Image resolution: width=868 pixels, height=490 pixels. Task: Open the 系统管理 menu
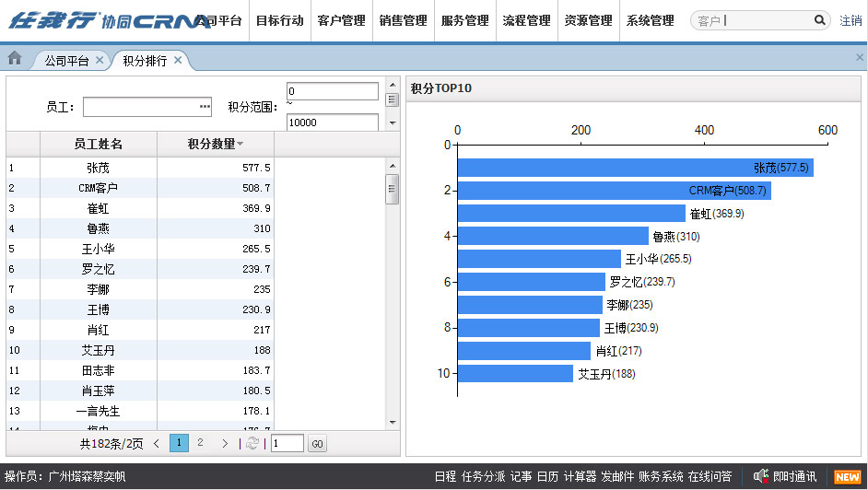650,20
